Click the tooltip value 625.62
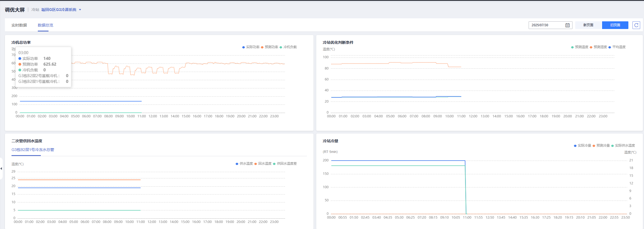This screenshot has width=644, height=229. click(x=50, y=64)
